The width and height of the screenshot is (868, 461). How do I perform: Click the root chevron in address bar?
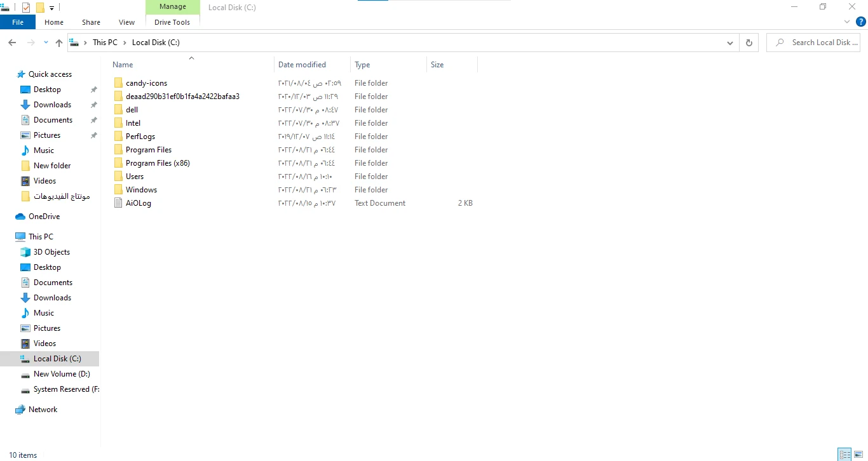coord(85,43)
